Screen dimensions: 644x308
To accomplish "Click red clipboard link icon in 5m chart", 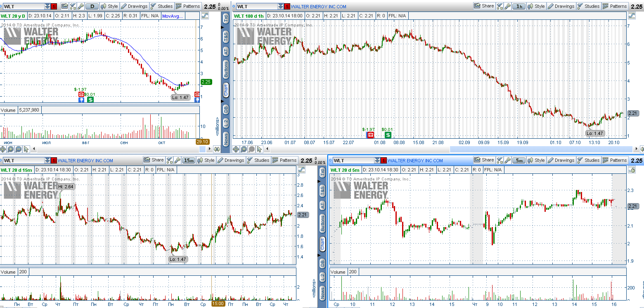I will pos(384,161).
